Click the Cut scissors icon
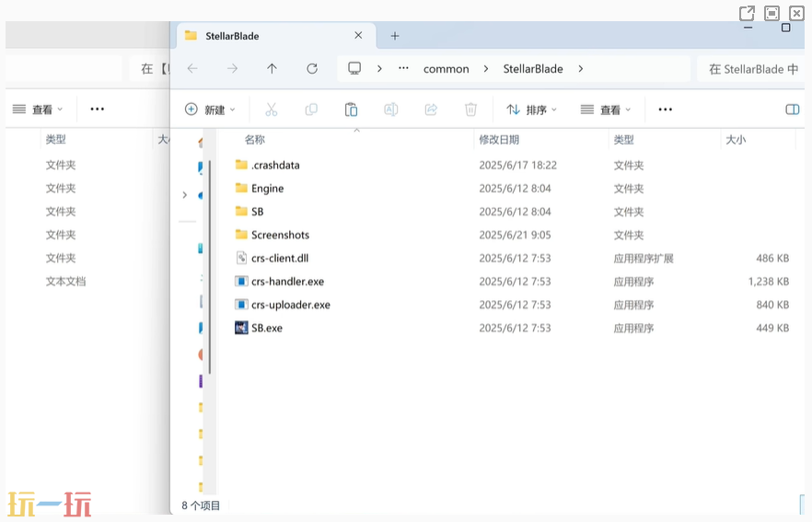Screen dimensions: 812x522 272,110
